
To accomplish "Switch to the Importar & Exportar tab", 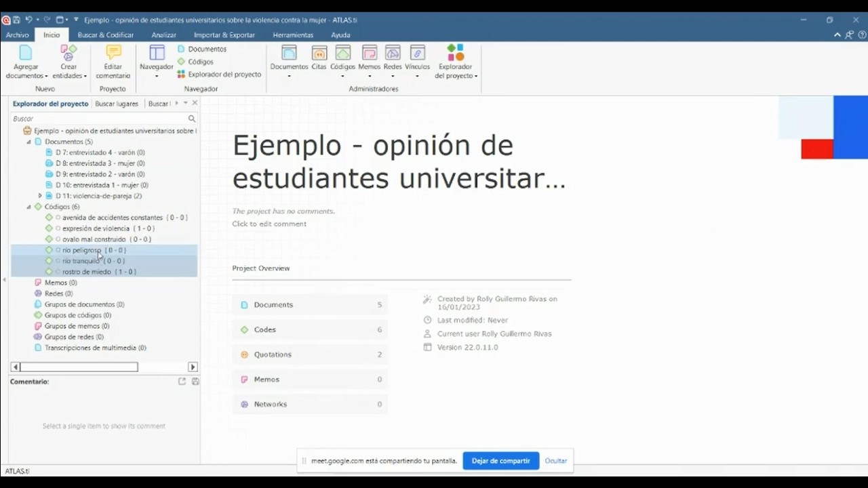I will point(224,35).
